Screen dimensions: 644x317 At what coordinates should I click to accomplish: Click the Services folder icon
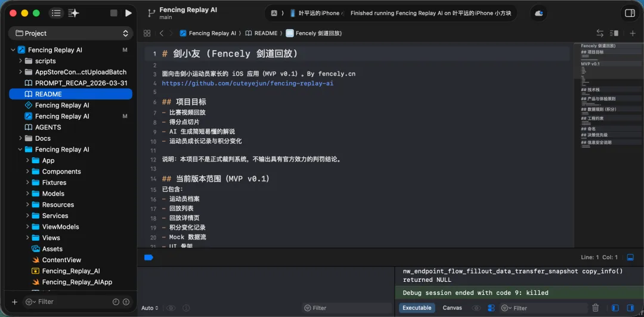click(35, 216)
